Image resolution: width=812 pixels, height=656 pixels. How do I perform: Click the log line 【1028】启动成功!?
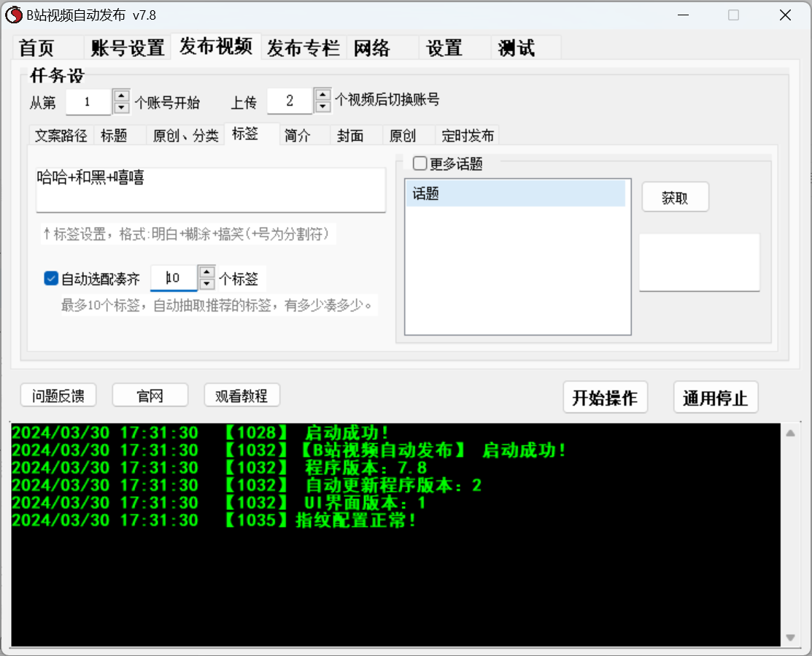(201, 433)
